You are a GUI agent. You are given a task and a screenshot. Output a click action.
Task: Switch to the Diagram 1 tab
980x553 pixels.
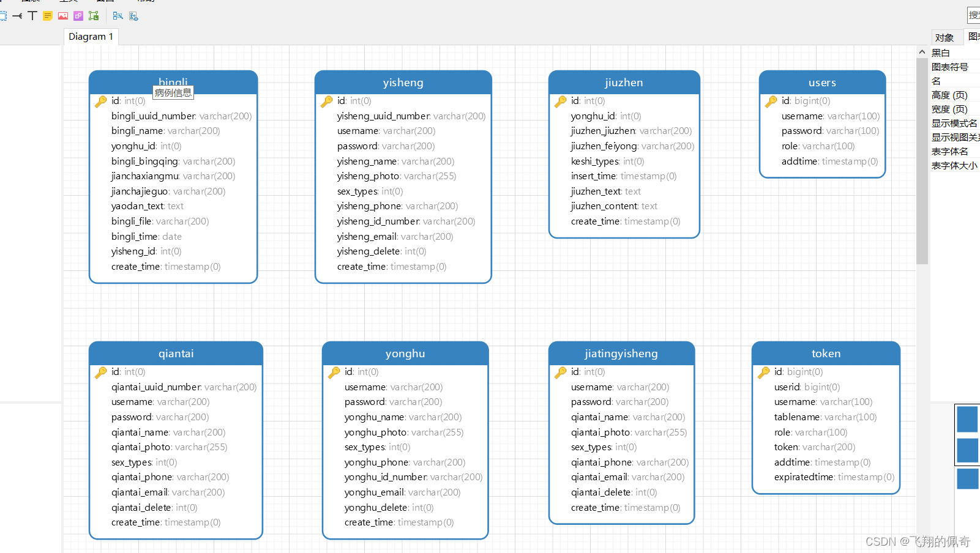click(x=91, y=37)
